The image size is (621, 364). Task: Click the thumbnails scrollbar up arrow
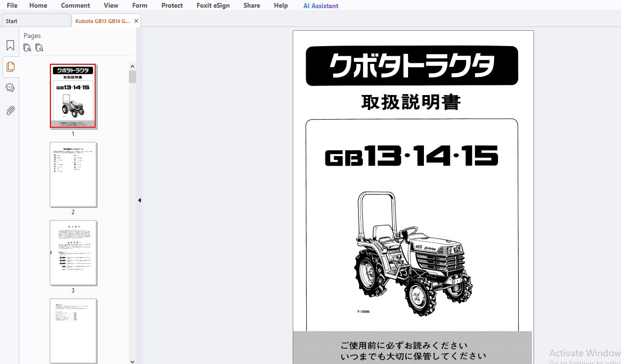[132, 66]
